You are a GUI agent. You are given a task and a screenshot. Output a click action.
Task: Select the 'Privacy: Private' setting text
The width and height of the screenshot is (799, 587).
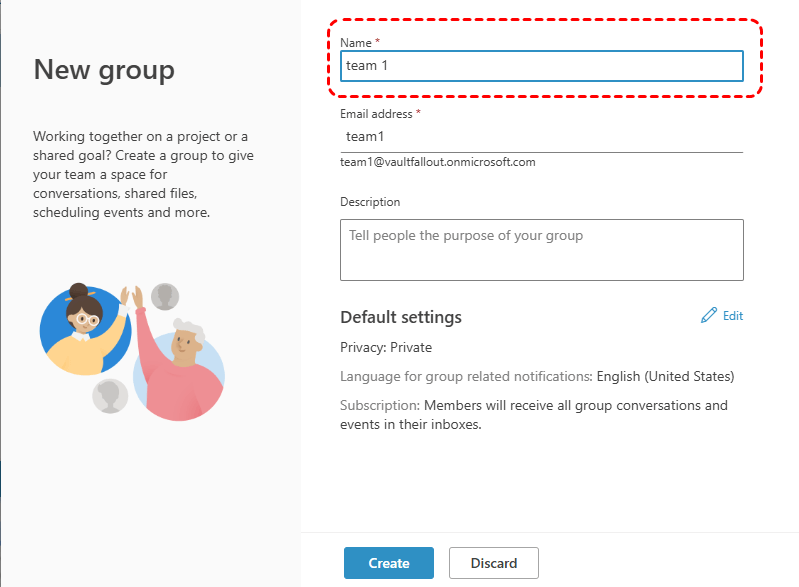(x=386, y=347)
